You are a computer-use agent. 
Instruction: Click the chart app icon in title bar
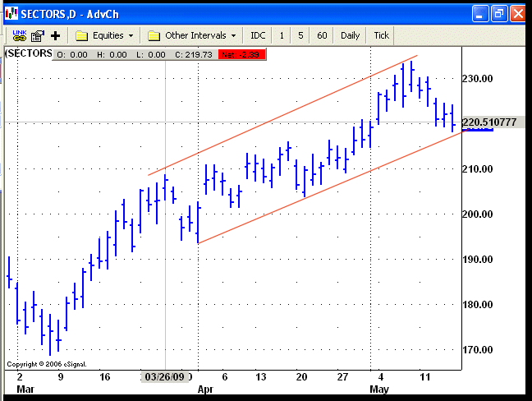11,14
